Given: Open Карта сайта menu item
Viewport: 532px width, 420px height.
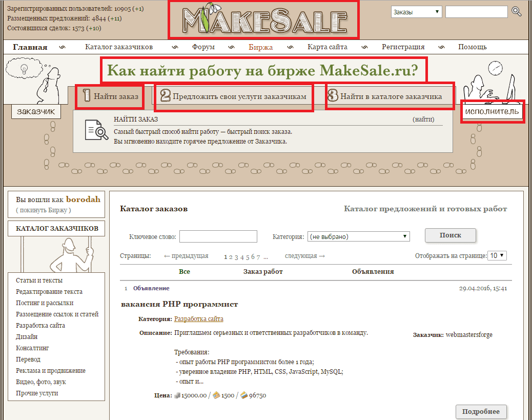Looking at the screenshot, I should pos(328,47).
